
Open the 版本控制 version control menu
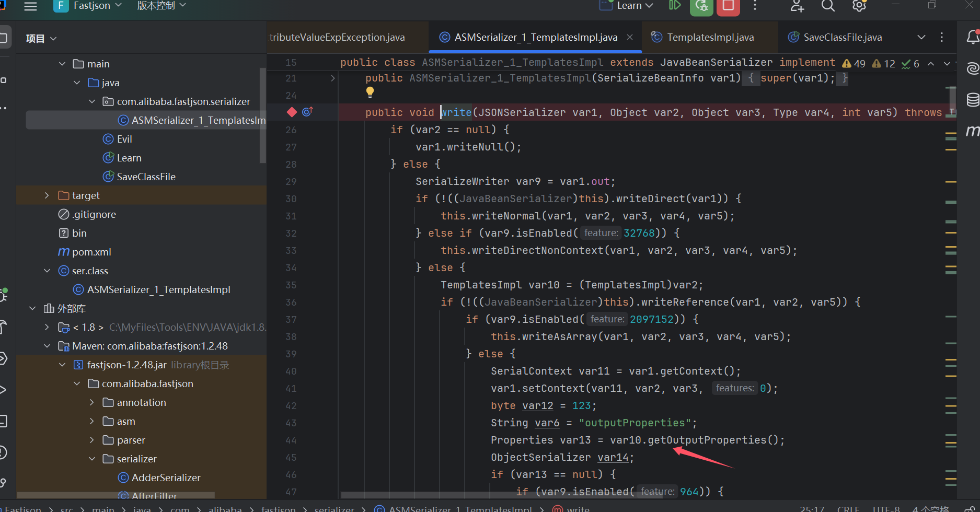(x=161, y=6)
